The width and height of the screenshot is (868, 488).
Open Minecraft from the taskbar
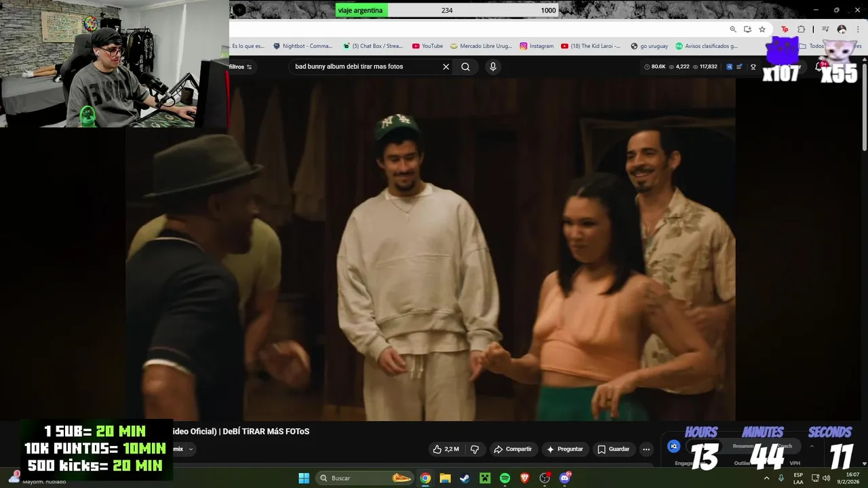(x=485, y=478)
